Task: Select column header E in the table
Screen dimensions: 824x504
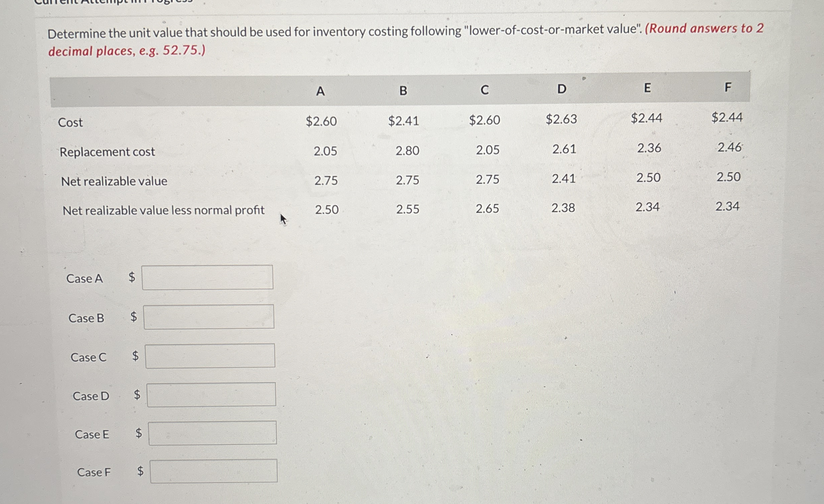Action: [x=647, y=89]
